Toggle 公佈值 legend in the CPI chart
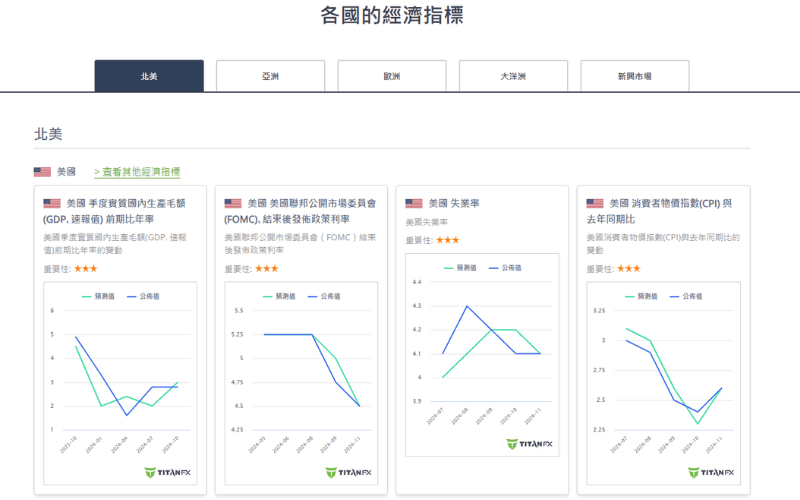Screen dimensions: 800x500 pos(686,296)
